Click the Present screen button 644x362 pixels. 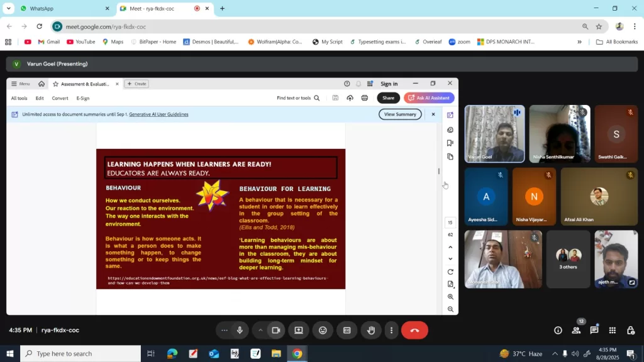coord(299,331)
